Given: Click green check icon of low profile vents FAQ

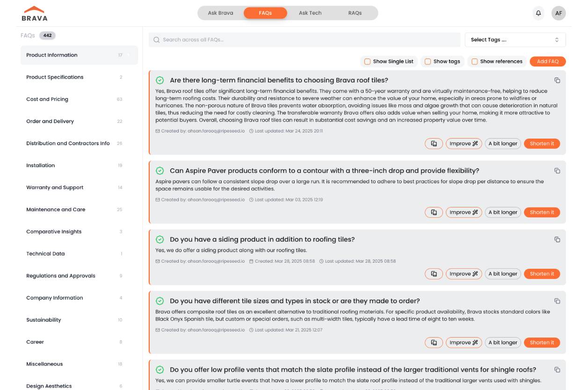Looking at the screenshot, I should point(160,369).
